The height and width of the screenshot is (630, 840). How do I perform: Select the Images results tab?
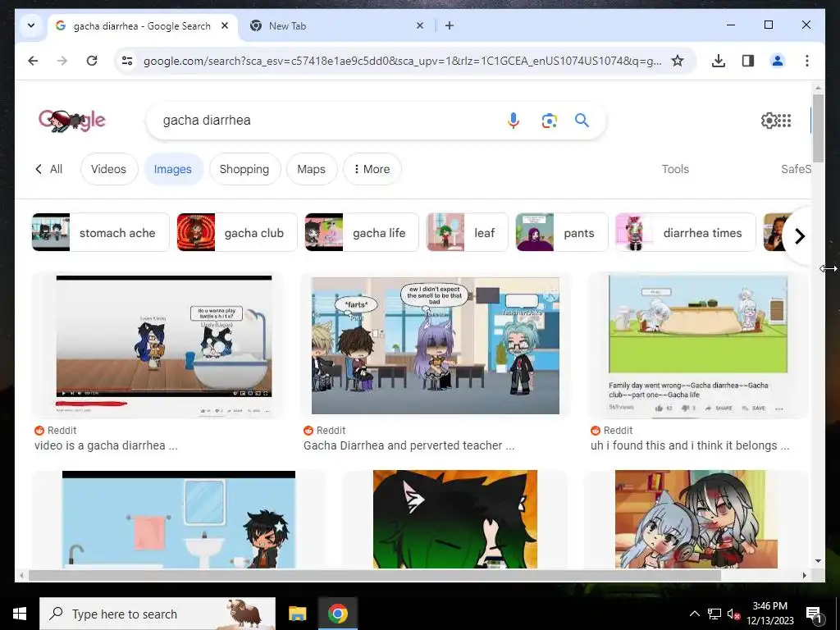[173, 169]
